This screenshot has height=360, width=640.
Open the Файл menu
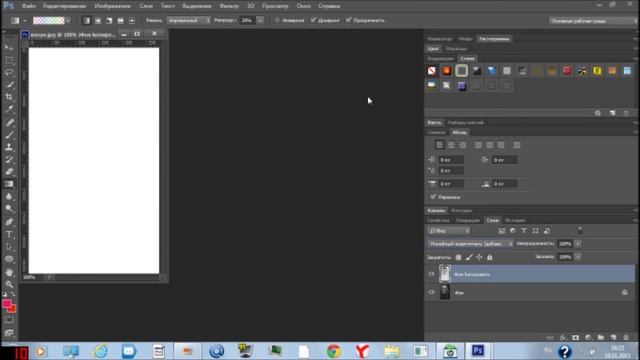[x=29, y=6]
